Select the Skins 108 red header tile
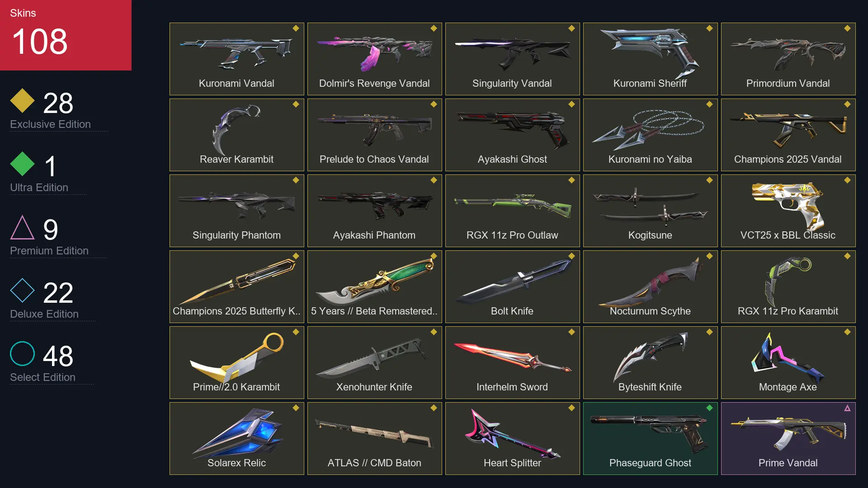The height and width of the screenshot is (488, 868). [x=66, y=35]
